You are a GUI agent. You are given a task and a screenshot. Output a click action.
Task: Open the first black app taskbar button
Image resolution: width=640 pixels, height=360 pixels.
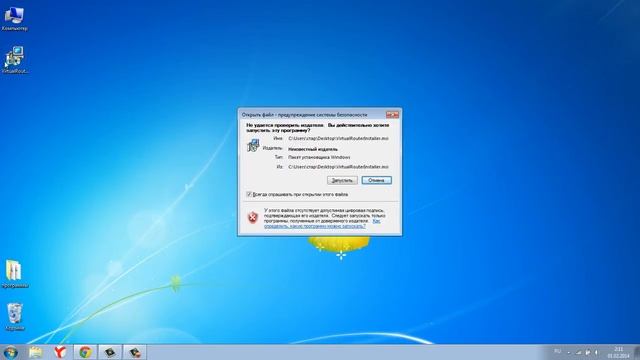pos(110,352)
